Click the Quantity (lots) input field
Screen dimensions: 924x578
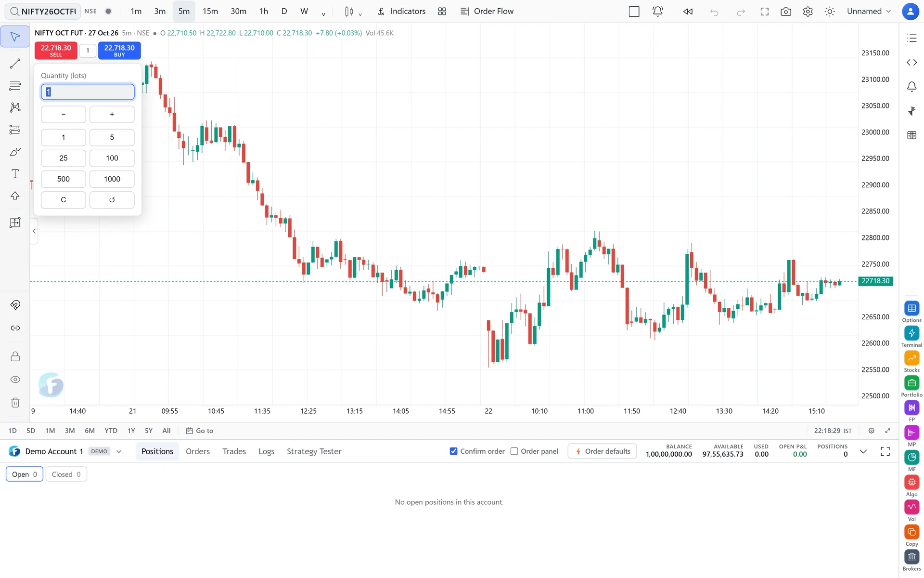pyautogui.click(x=88, y=92)
